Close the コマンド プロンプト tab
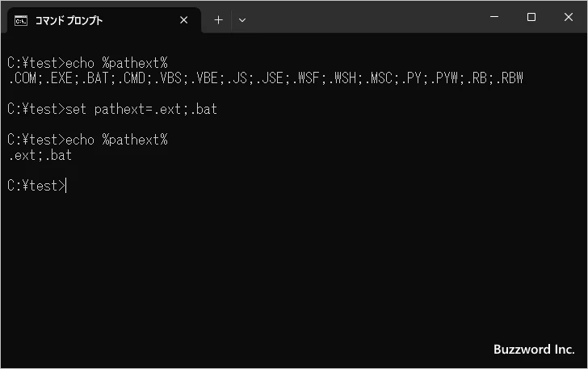Screen dimensions: 588x369 tap(184, 20)
